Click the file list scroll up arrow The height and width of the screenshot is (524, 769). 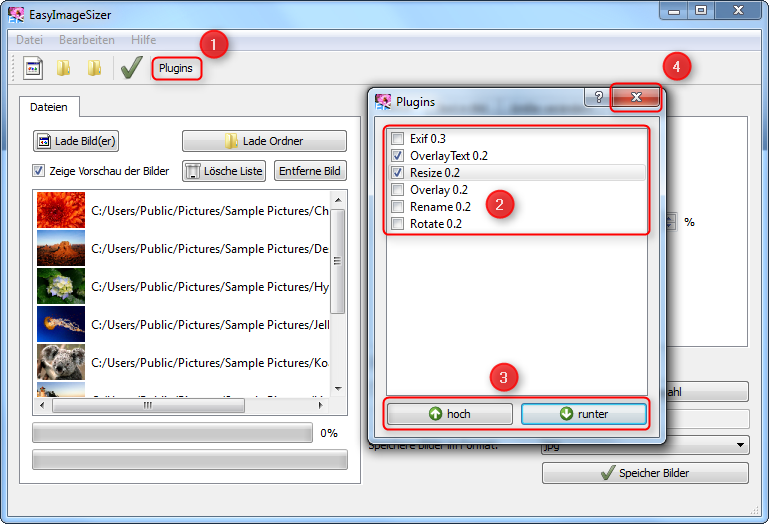(338, 200)
